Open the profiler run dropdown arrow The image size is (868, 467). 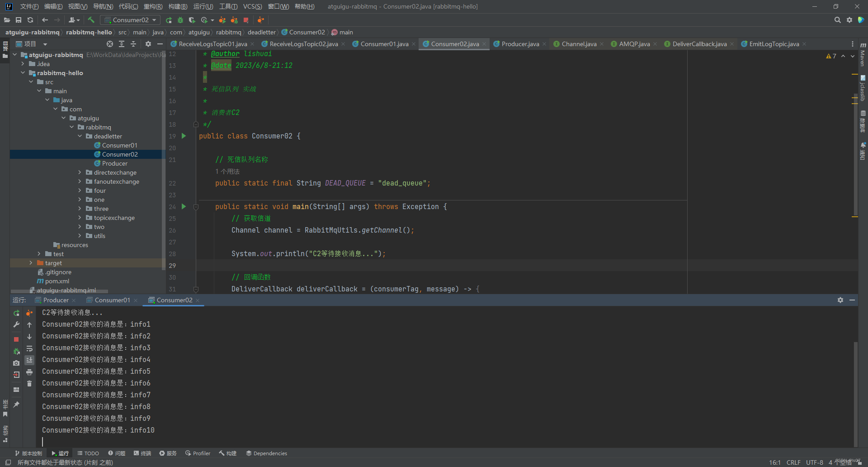point(212,20)
